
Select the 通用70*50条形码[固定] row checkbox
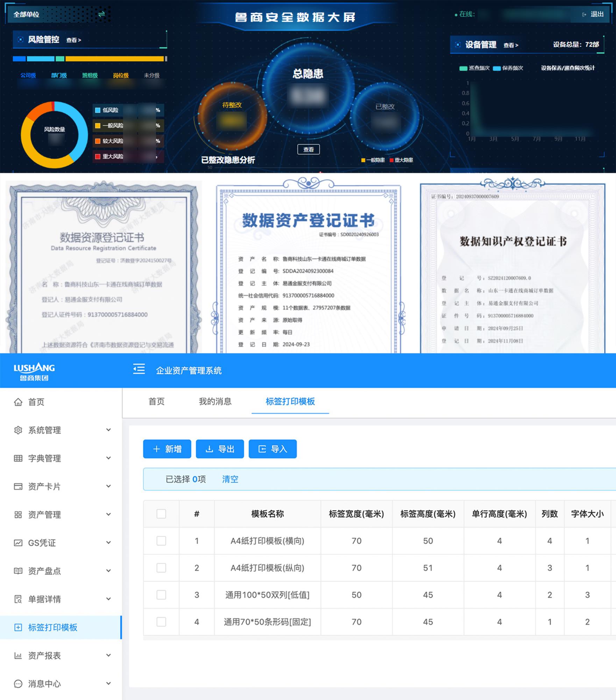pyautogui.click(x=161, y=622)
